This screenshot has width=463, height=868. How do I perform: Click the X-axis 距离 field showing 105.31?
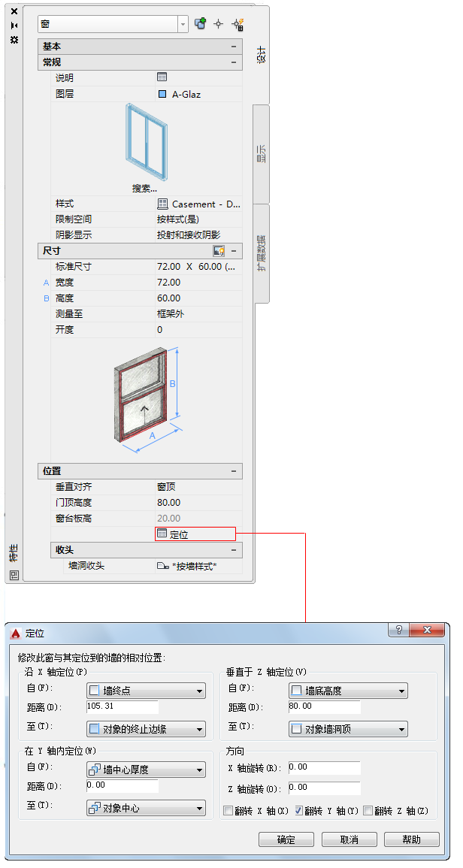[x=123, y=707]
